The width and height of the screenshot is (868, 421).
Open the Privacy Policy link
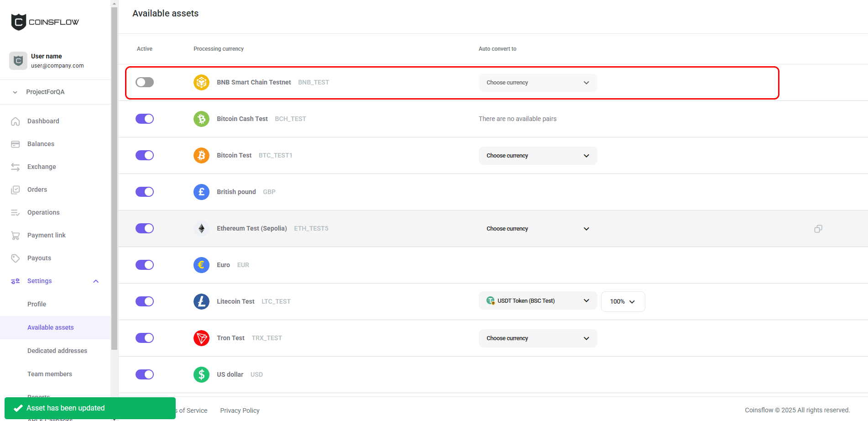pos(240,410)
